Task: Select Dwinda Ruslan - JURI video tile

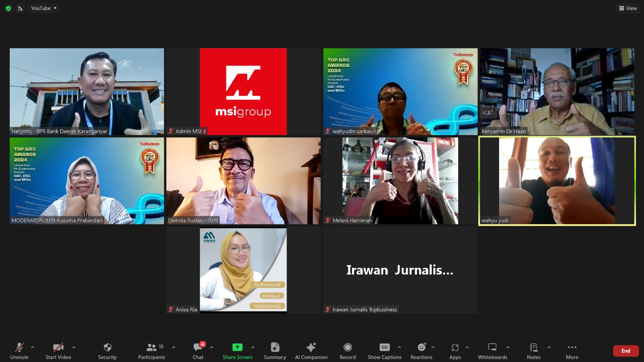Action: point(243,181)
